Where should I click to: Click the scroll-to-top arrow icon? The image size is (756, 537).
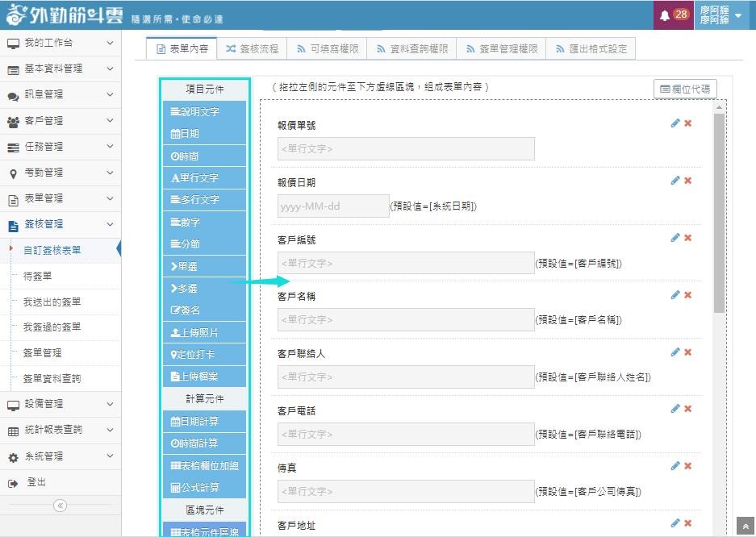click(x=746, y=526)
